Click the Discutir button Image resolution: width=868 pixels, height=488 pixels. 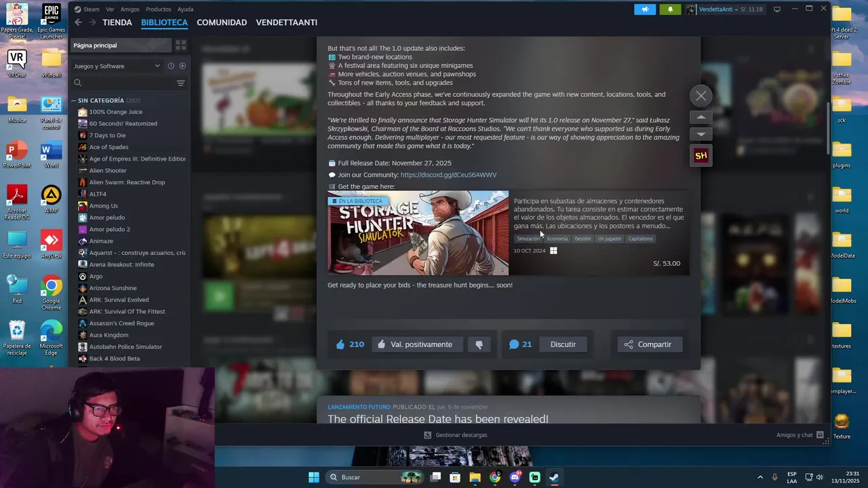click(x=563, y=344)
